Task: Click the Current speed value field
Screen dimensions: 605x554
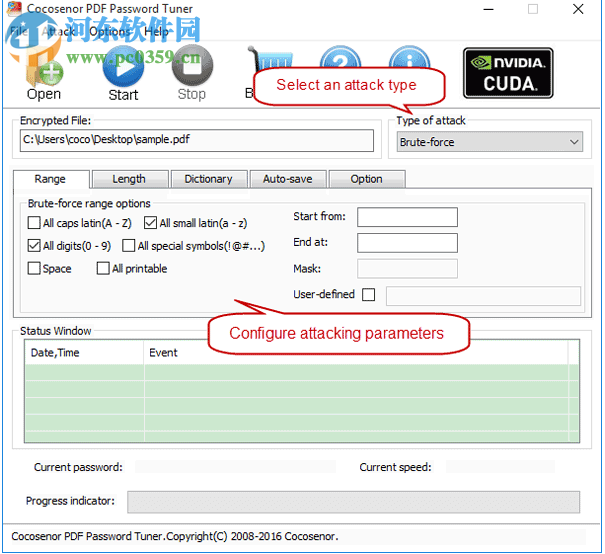Action: [500, 467]
